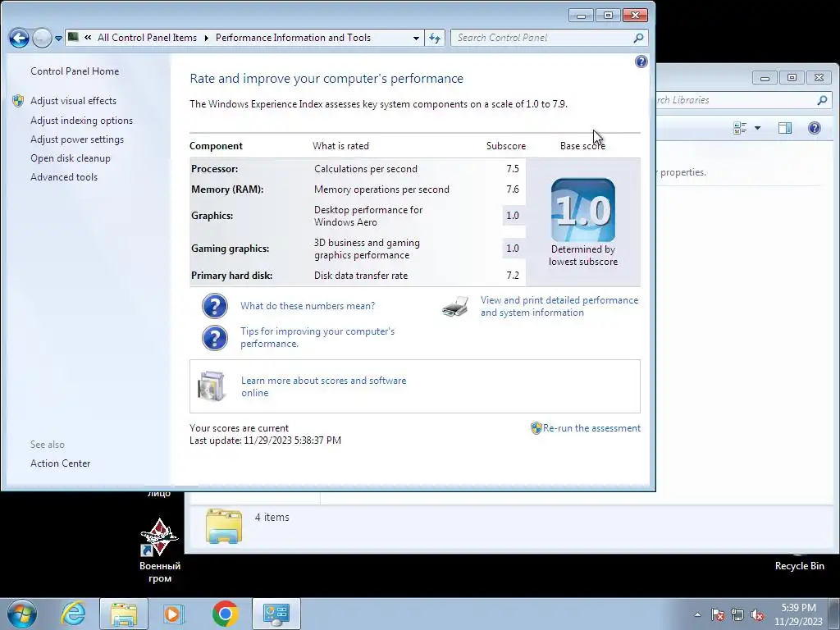
Task: Open the Военный гром desktop shortcut
Action: [x=160, y=550]
